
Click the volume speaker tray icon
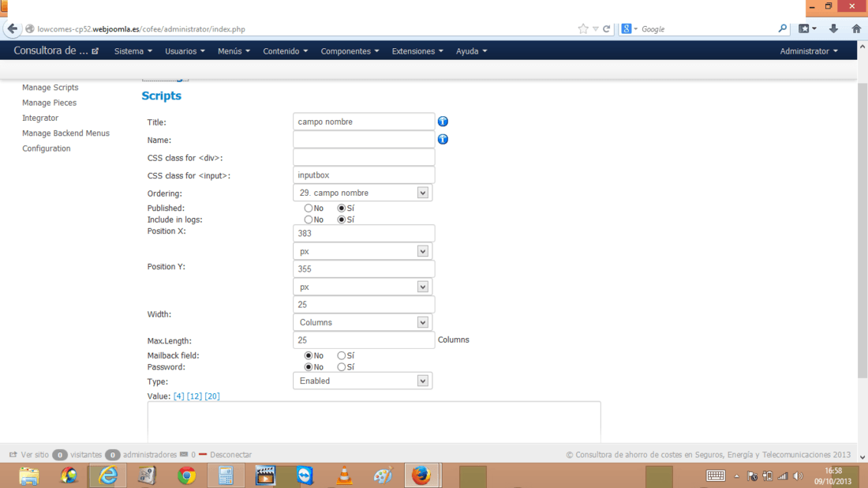(x=798, y=476)
